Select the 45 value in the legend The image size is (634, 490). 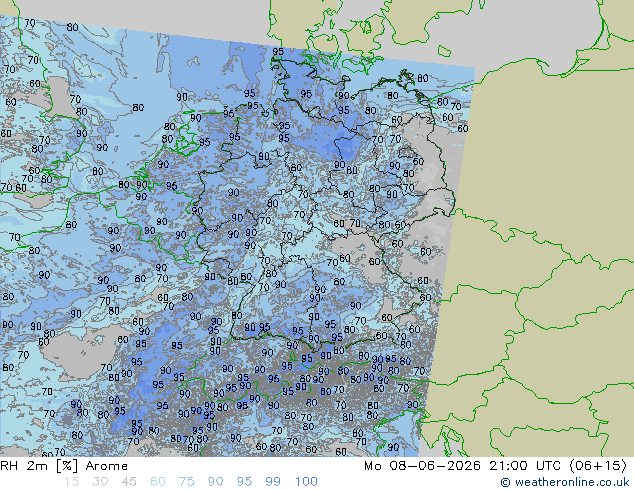pyautogui.click(x=129, y=482)
